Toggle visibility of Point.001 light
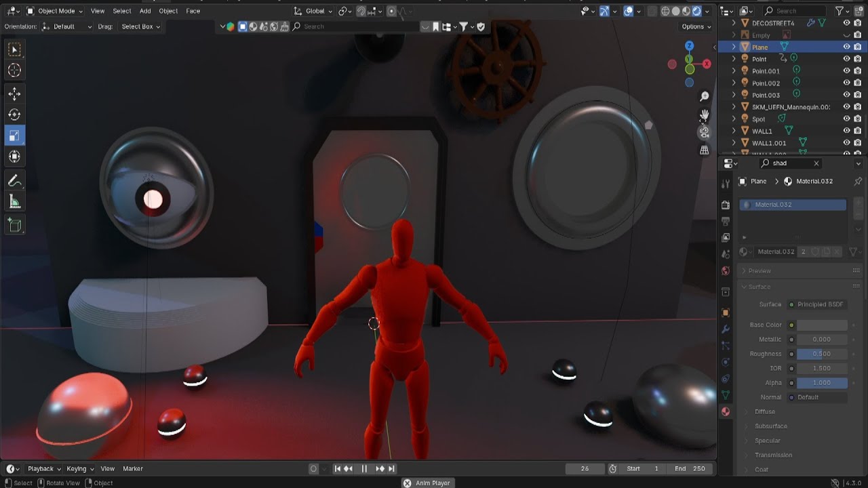 click(846, 70)
